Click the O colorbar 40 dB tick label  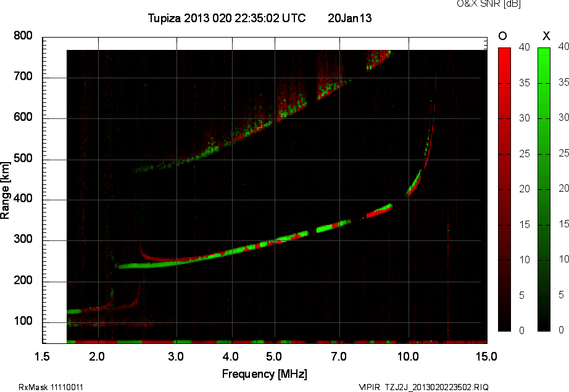pyautogui.click(x=524, y=47)
